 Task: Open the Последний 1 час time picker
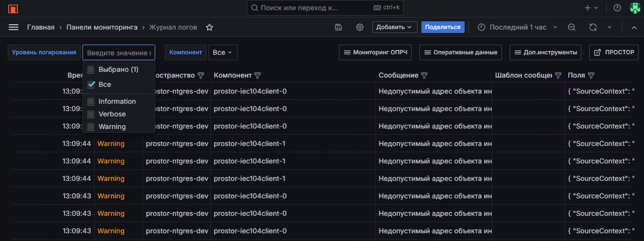517,28
